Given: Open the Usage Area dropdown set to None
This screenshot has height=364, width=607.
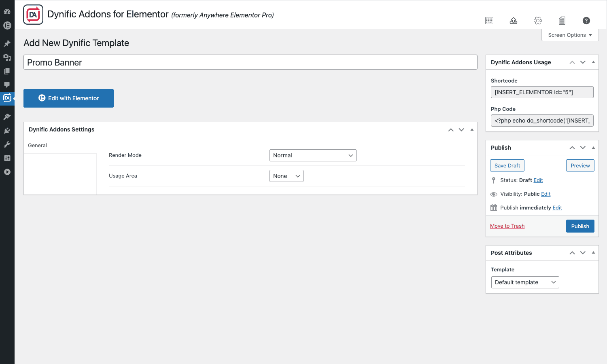Looking at the screenshot, I should (x=287, y=176).
